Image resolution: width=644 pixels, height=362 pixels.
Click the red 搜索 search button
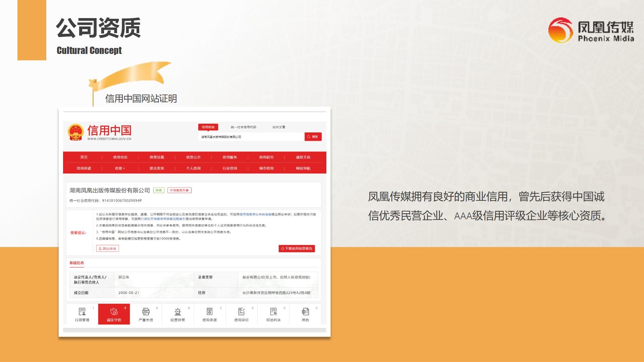click(313, 137)
